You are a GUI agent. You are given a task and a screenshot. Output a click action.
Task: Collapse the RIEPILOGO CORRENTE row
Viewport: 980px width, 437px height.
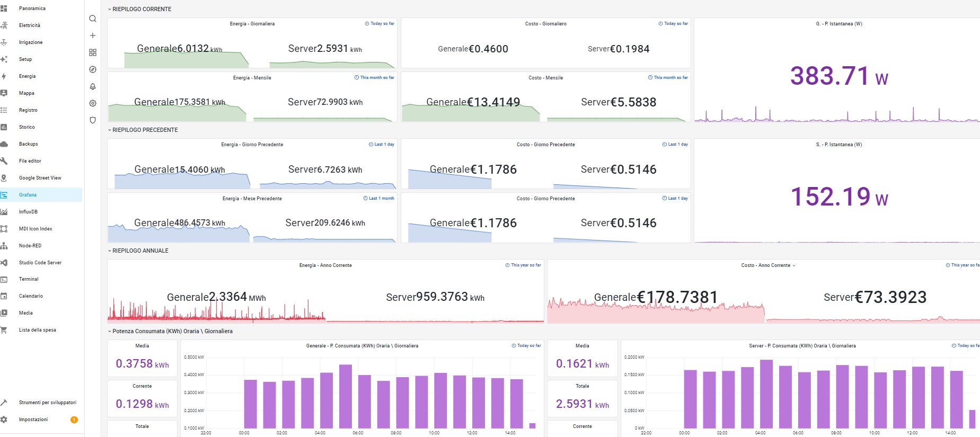[x=141, y=9]
